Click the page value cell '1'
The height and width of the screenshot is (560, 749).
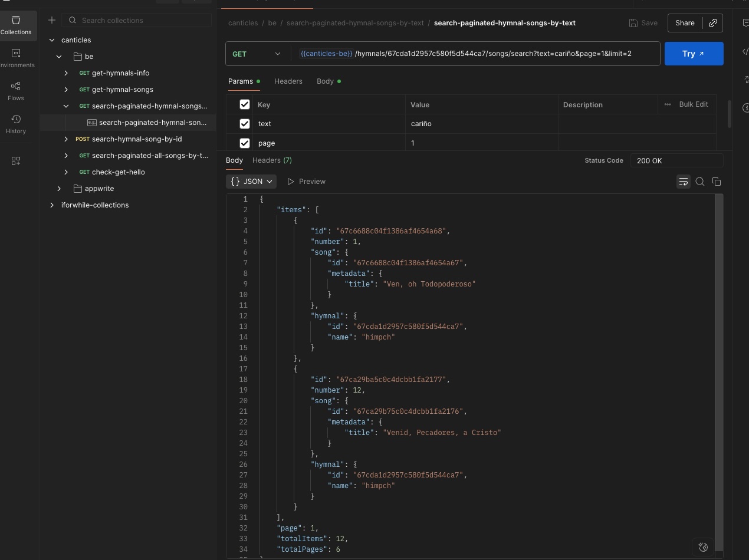coord(481,143)
